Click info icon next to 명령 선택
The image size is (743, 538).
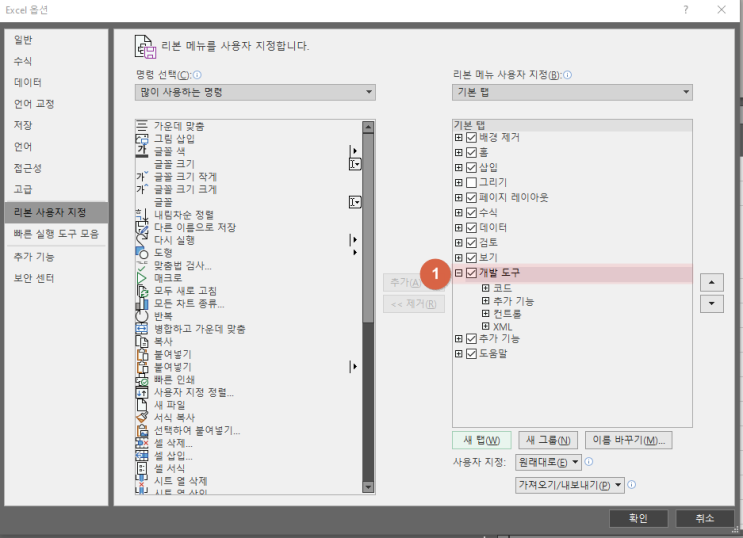(197, 75)
